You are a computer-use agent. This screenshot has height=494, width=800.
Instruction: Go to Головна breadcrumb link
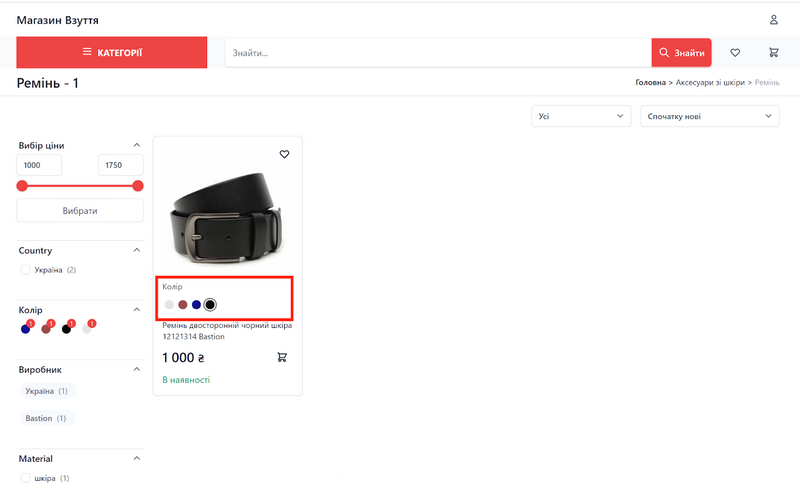[651, 82]
